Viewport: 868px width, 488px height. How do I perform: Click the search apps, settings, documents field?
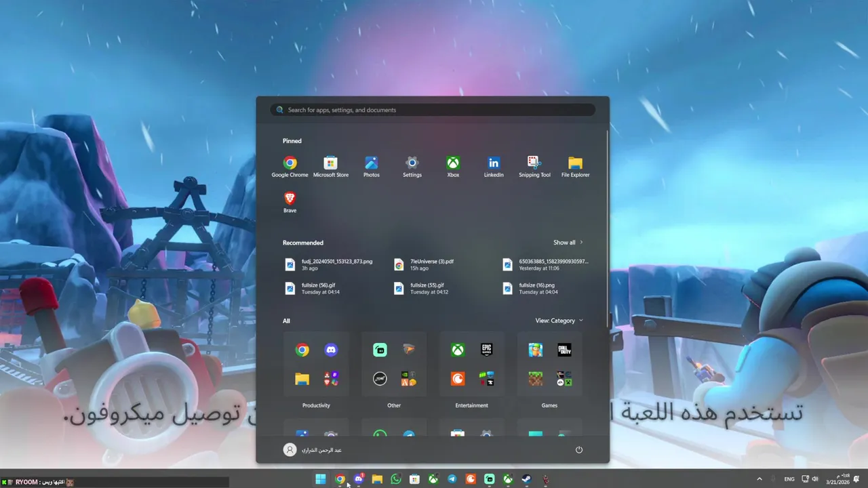click(x=433, y=110)
